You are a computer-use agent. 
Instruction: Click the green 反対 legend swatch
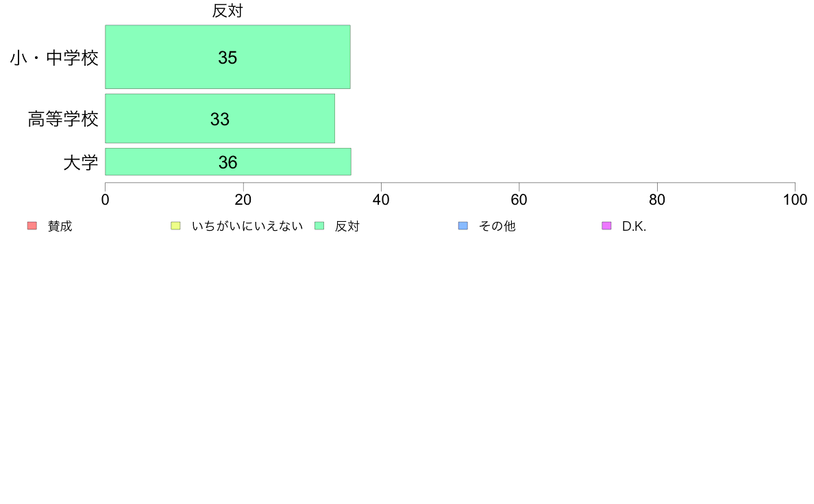tap(319, 226)
